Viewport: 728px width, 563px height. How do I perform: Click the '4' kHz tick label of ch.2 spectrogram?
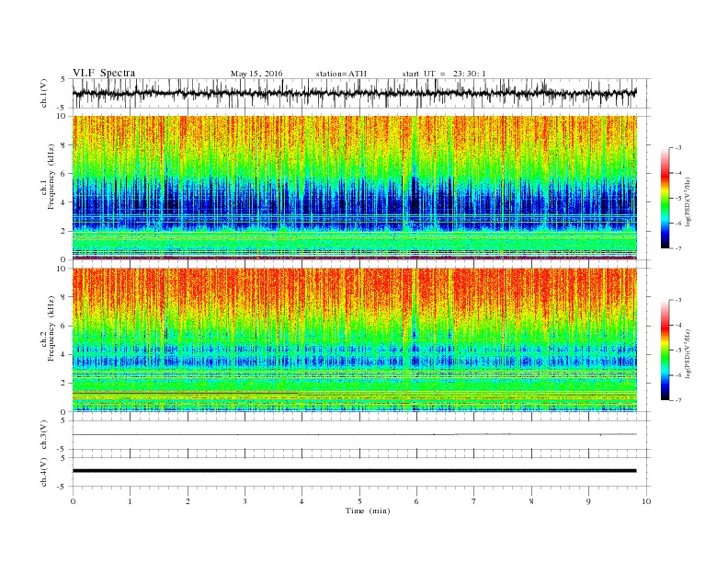pos(64,355)
